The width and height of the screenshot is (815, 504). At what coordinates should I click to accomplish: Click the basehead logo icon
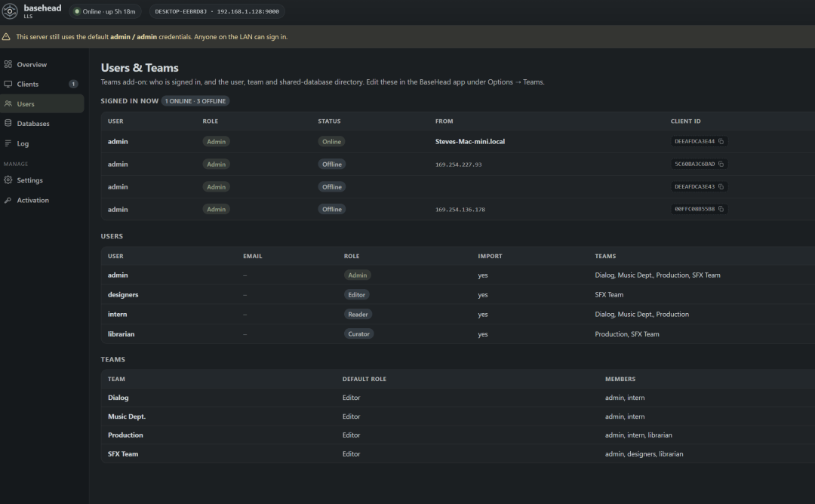pyautogui.click(x=10, y=11)
